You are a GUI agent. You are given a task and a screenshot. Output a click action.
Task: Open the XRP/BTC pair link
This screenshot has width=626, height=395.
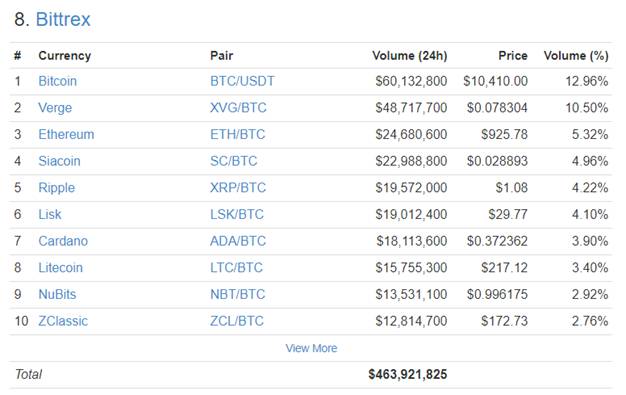coord(238,188)
